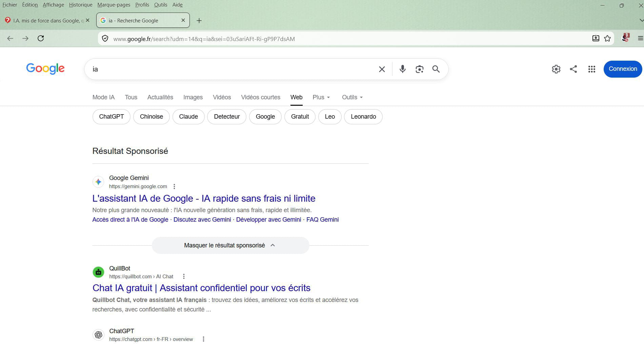Filter by the Gratuit suggestion chip
644x344 pixels.
pyautogui.click(x=300, y=117)
